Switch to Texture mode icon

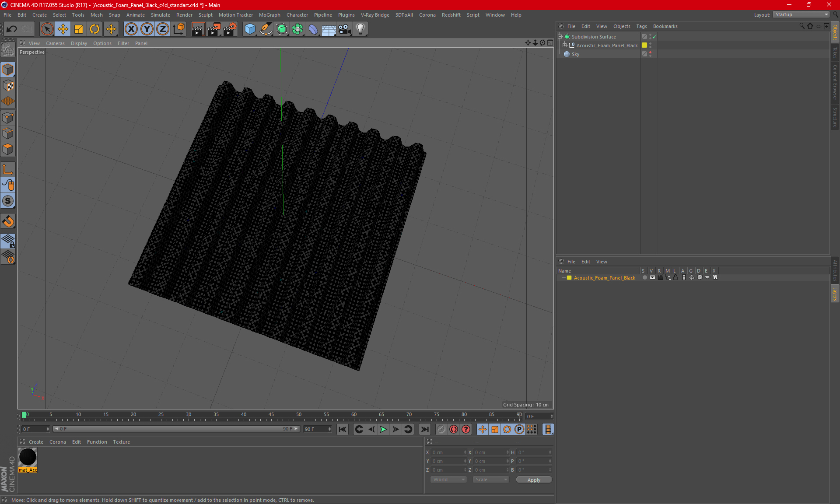(x=8, y=86)
